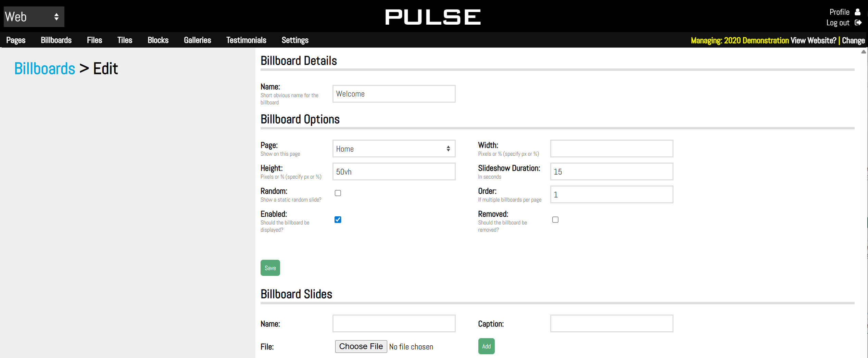The height and width of the screenshot is (358, 868).
Task: Check the Removed checkbox
Action: tap(555, 220)
